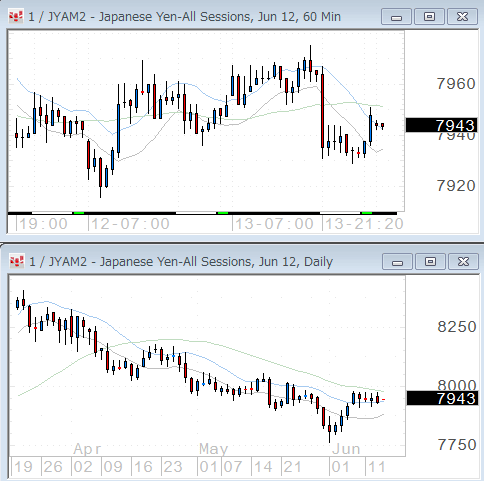This screenshot has height=481, width=484.
Task: Click the 19 date label on the Daily axis
Action: coord(23,467)
